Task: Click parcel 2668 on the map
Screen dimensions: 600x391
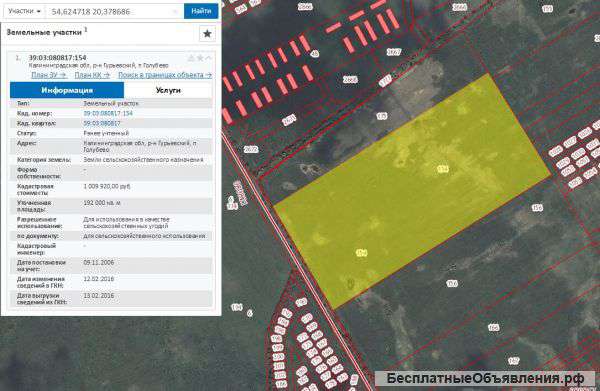Action: point(350,80)
